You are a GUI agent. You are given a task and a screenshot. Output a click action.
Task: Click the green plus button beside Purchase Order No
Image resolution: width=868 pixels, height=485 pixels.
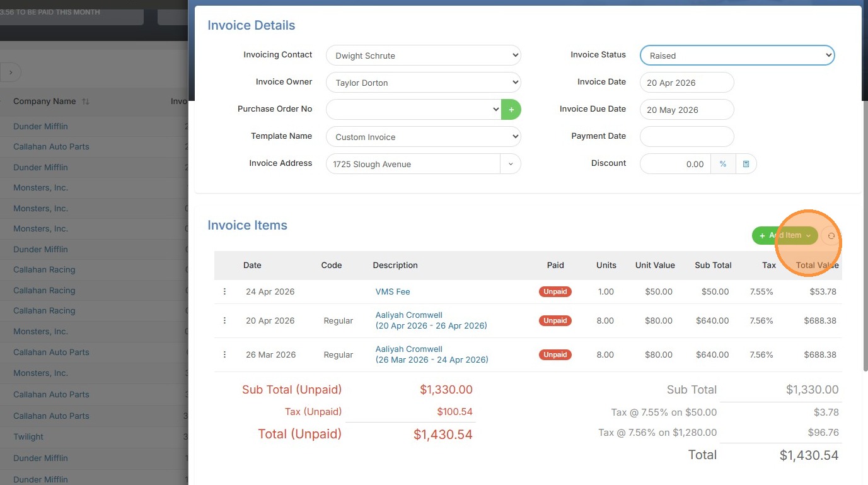click(x=511, y=109)
